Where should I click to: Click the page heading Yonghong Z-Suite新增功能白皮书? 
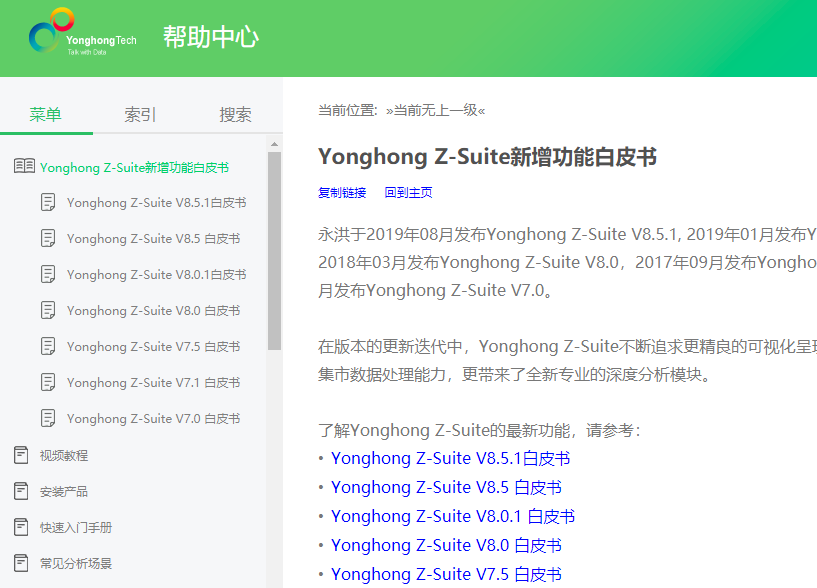487,157
